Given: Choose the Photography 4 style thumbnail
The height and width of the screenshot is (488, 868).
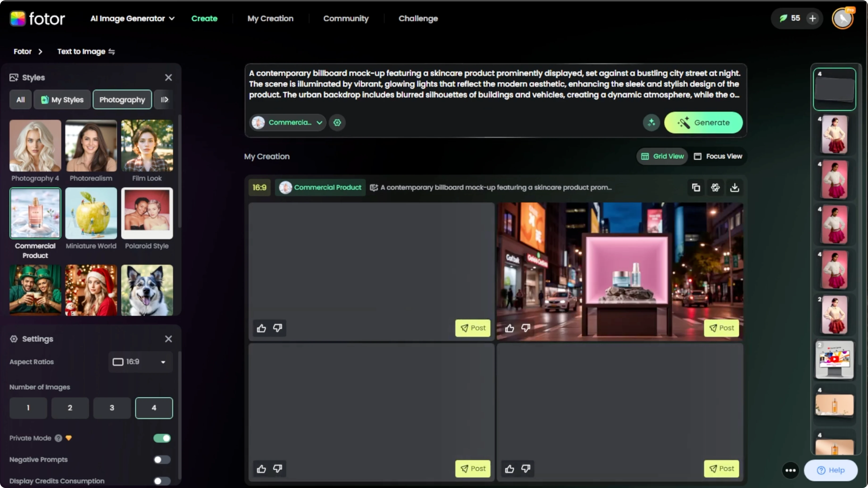Looking at the screenshot, I should 35,146.
